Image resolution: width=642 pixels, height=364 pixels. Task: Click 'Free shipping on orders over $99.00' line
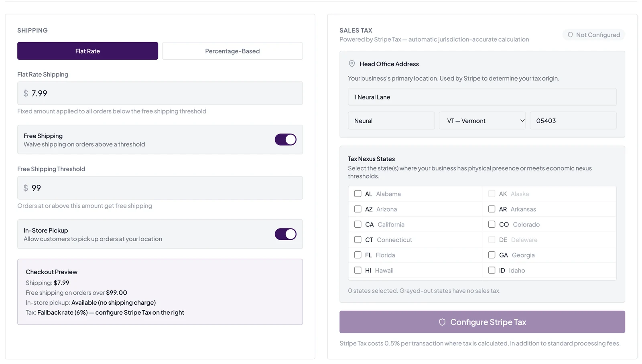76,293
